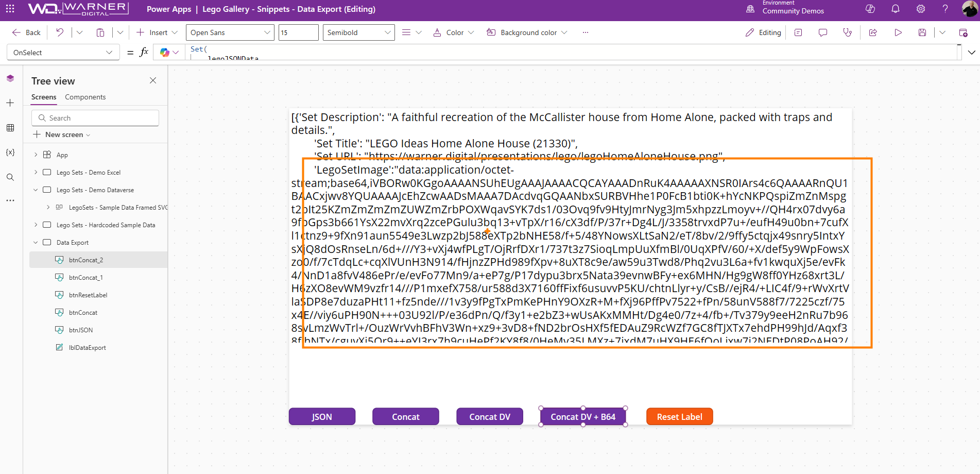Save the app with the disk icon
Screen dimensions: 980x474
click(x=922, y=32)
